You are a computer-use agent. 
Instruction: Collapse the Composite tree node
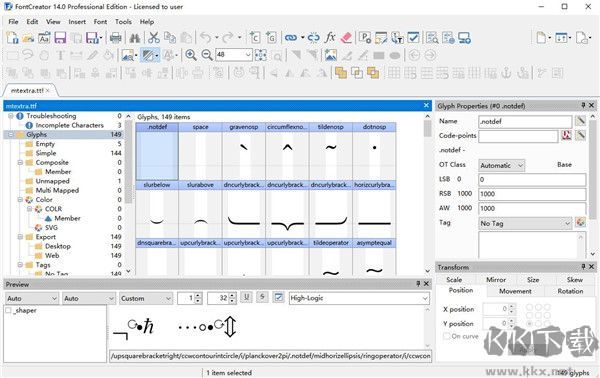20,162
